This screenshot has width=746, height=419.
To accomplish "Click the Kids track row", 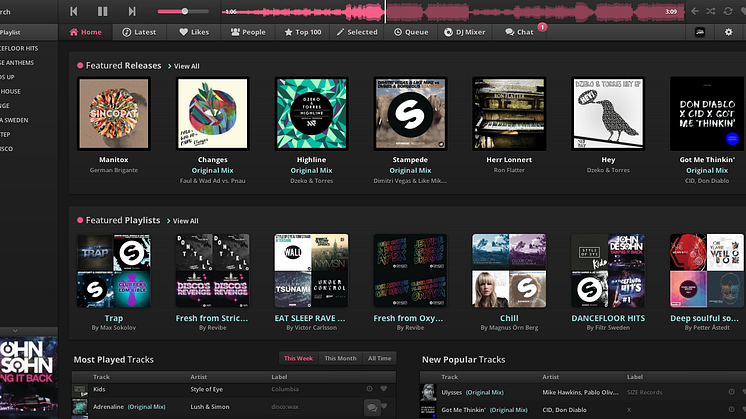I will (234, 389).
